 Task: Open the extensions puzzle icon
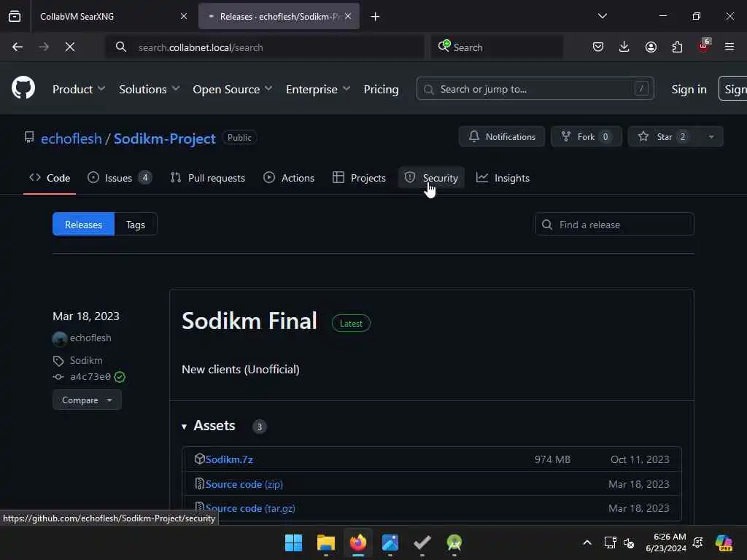coord(677,47)
